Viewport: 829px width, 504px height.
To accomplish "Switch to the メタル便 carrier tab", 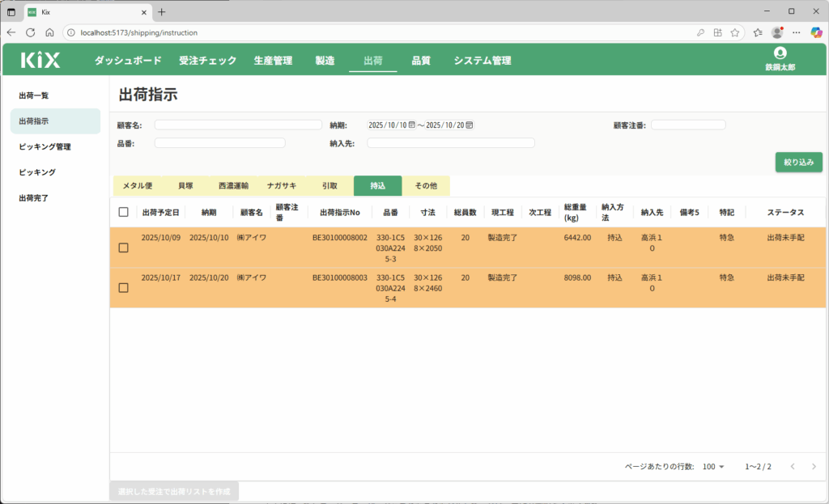I will [137, 186].
